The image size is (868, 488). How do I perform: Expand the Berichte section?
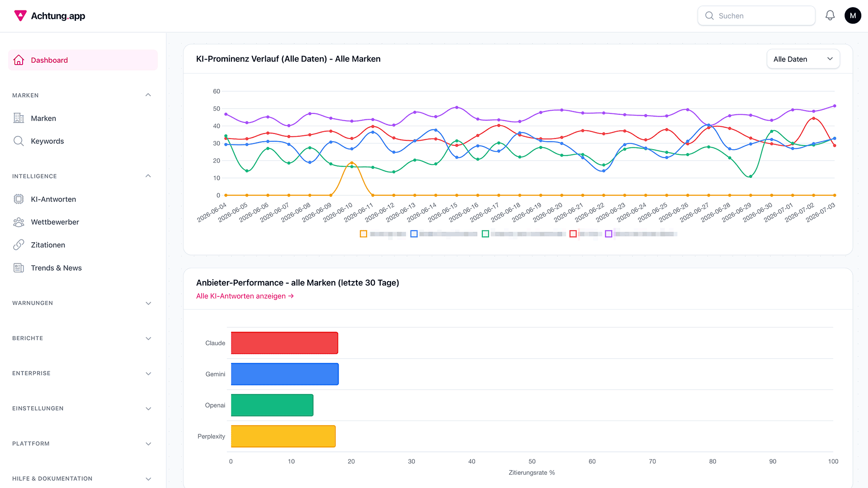[82, 338]
